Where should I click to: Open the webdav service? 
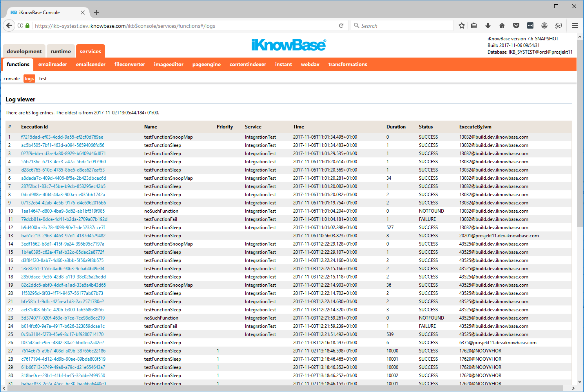(310, 65)
